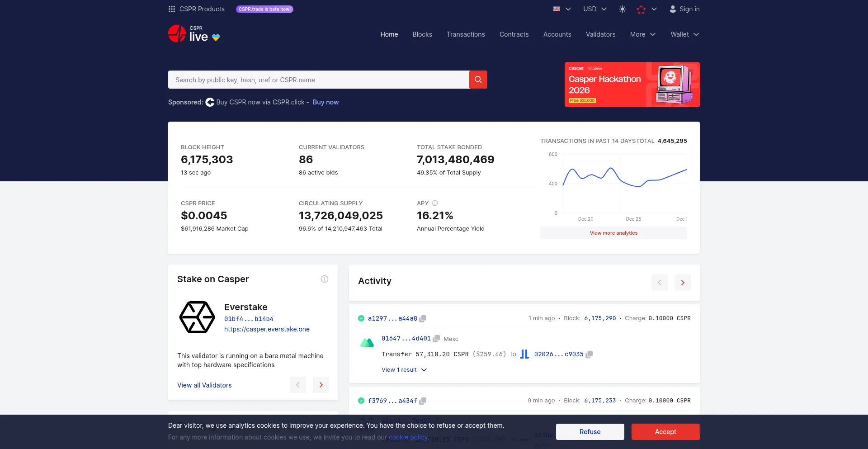Open the Casper Hackathon 2026 banner
Screen dimensions: 868x449
click(x=632, y=85)
